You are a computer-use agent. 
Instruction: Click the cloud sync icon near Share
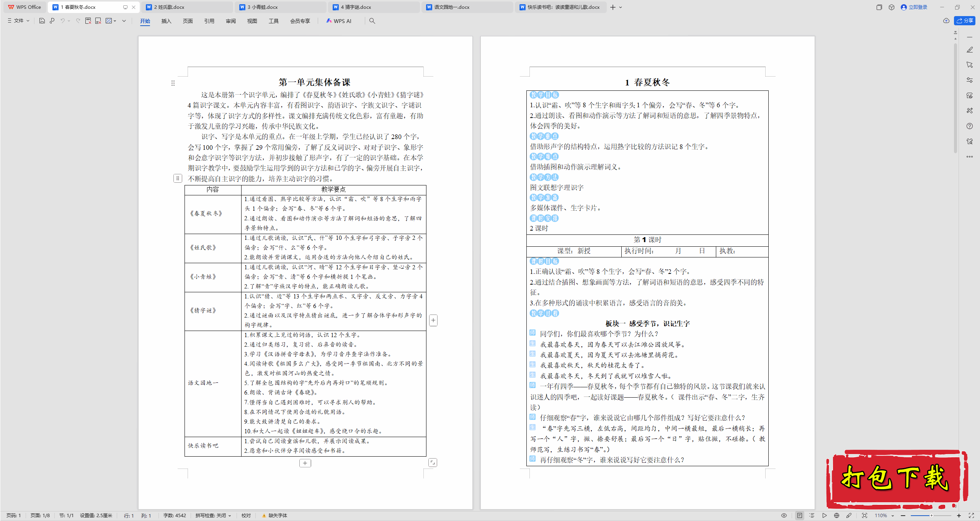point(946,21)
